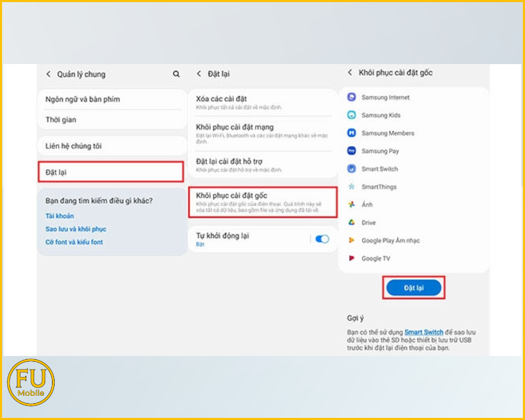This screenshot has height=420, width=525.
Task: Tap the Samsung Internet app icon
Action: (x=352, y=97)
